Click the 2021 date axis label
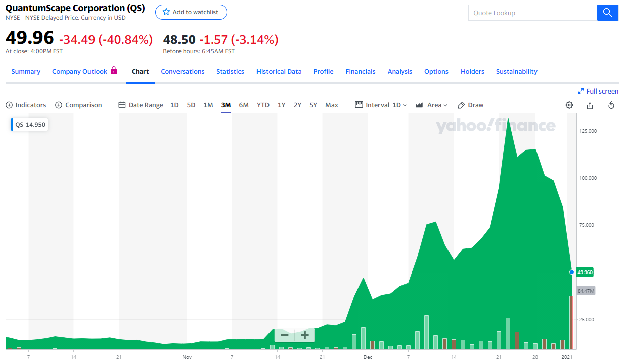 pyautogui.click(x=567, y=357)
